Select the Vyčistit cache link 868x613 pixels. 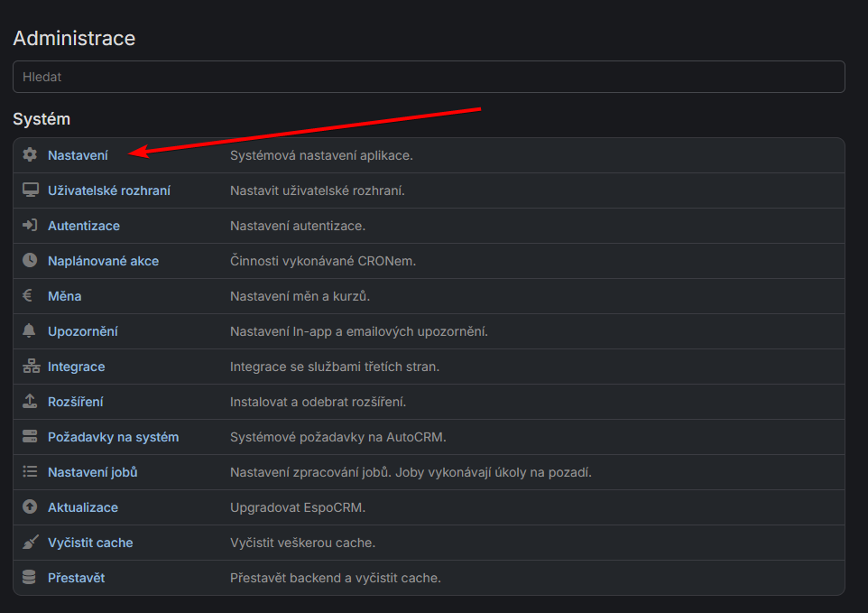(90, 543)
